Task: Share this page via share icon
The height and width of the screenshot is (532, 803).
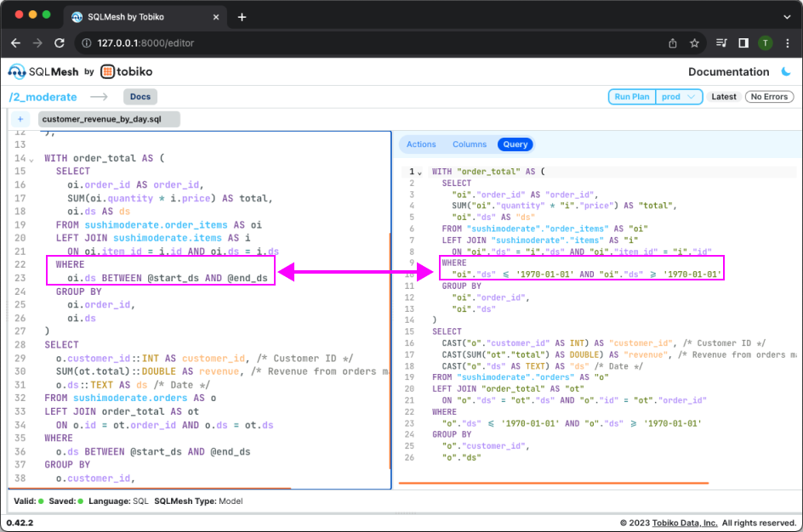Action: tap(672, 43)
